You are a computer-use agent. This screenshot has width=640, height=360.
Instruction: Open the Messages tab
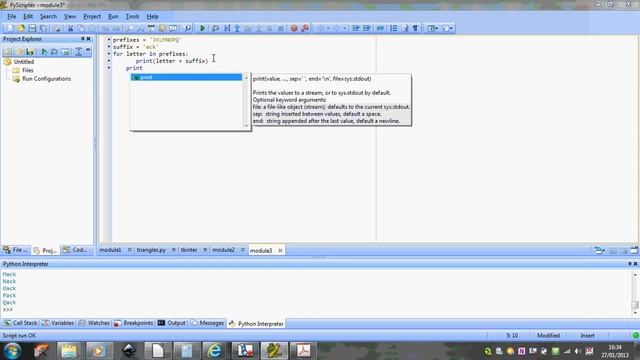pyautogui.click(x=207, y=323)
